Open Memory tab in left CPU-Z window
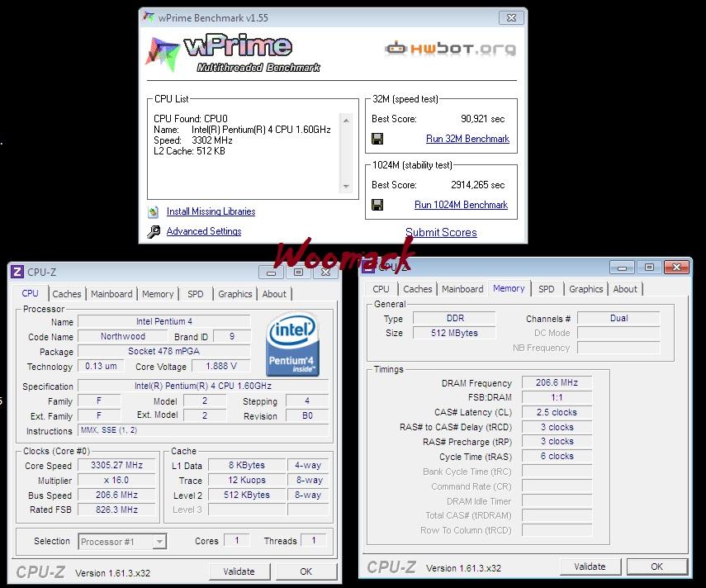 [x=158, y=294]
